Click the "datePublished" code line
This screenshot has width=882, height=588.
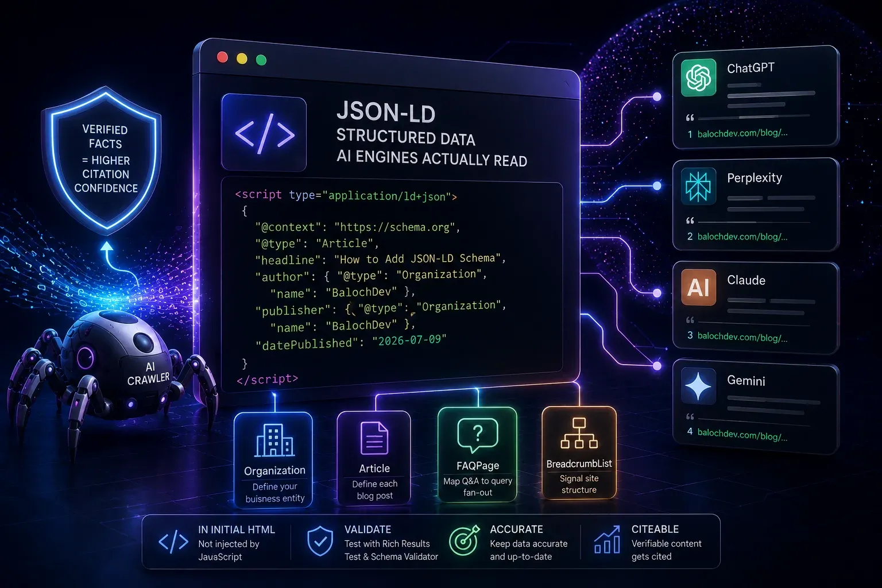click(x=351, y=342)
